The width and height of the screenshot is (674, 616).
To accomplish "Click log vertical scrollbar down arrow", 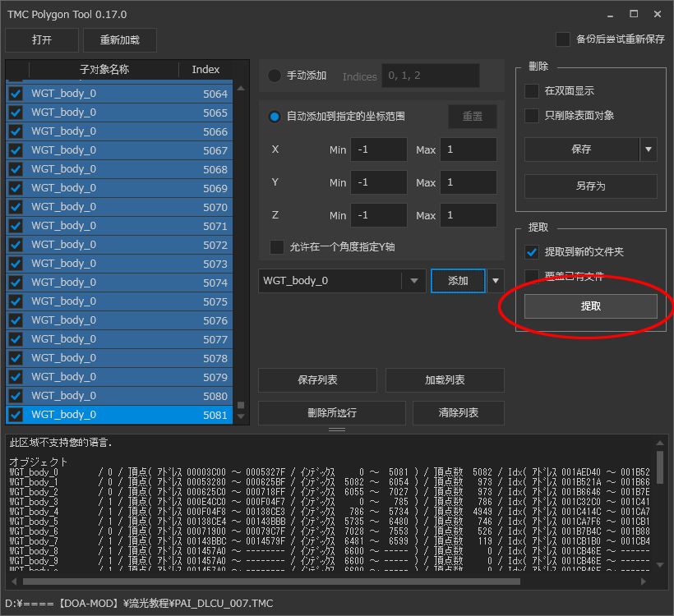I will [x=660, y=565].
